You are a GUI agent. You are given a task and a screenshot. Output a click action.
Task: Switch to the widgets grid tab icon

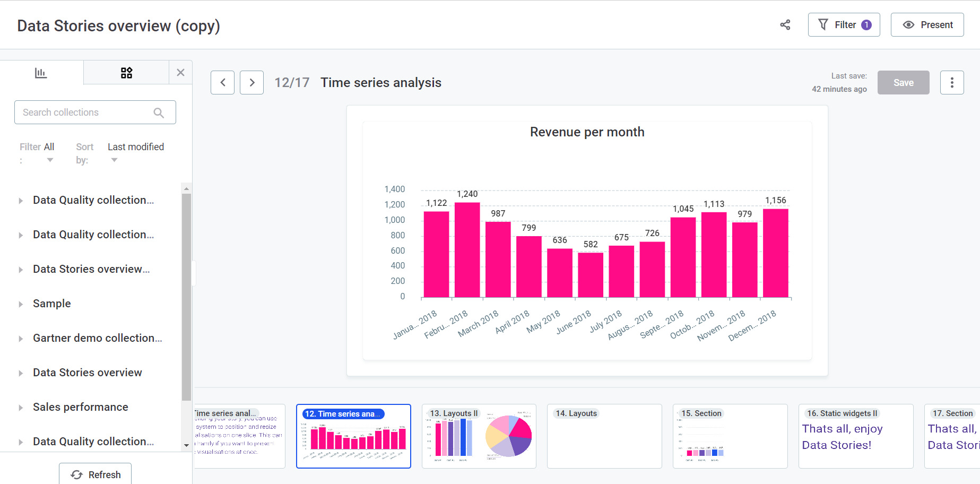(x=126, y=73)
